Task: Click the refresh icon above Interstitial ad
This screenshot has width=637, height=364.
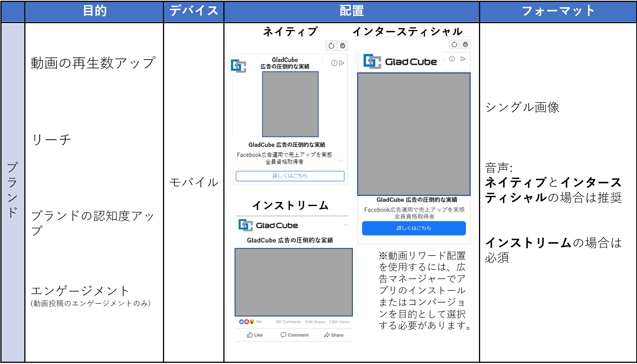Action: coord(454,44)
